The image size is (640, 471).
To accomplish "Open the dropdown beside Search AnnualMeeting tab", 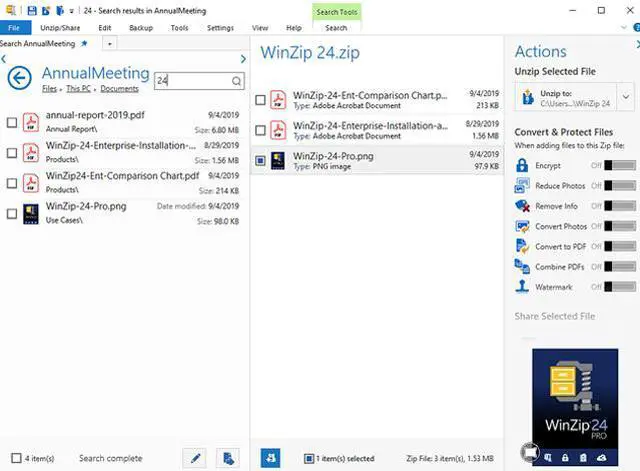I will click(x=109, y=44).
